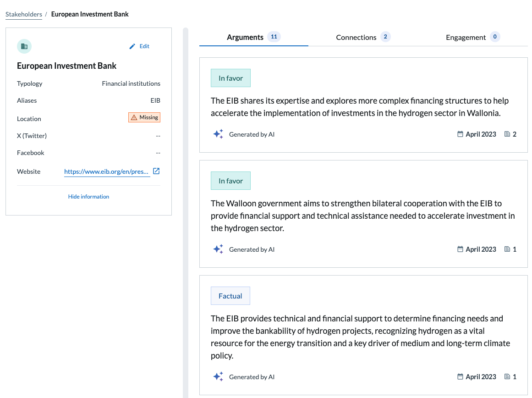Click the Edit button label

pos(144,46)
